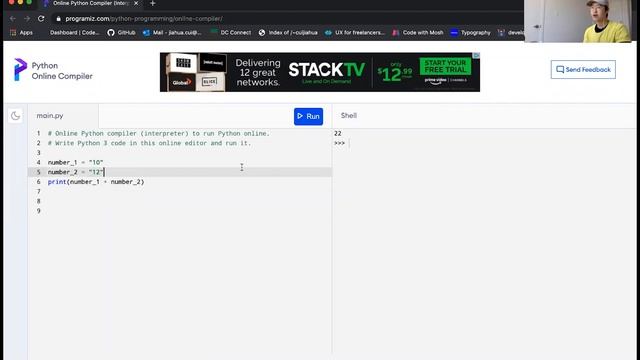Open the Apps bookmark
The width and height of the screenshot is (640, 360).
click(21, 33)
